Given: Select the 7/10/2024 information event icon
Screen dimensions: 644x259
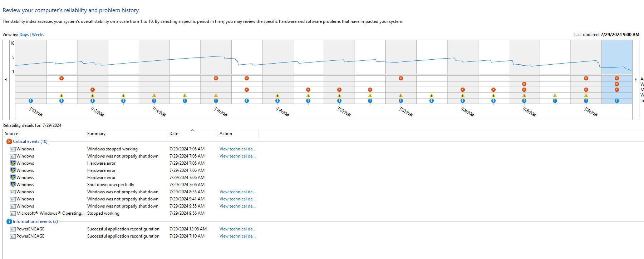Looking at the screenshot, I should click(31, 101).
